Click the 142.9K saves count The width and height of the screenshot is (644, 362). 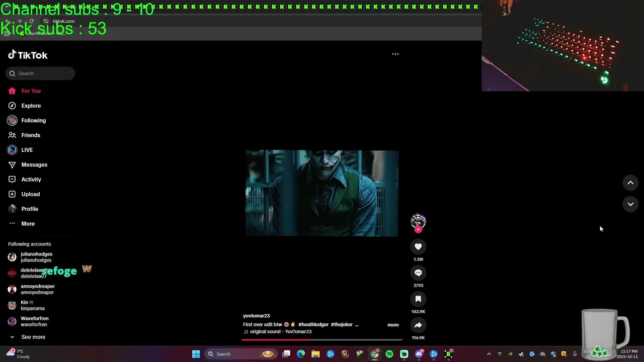point(418,312)
